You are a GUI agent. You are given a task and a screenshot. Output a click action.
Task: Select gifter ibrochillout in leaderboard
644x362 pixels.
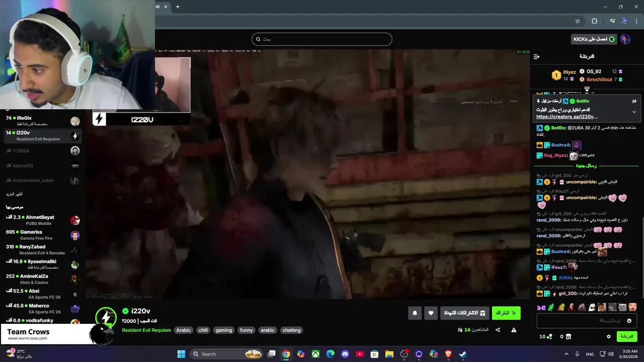coord(599,79)
